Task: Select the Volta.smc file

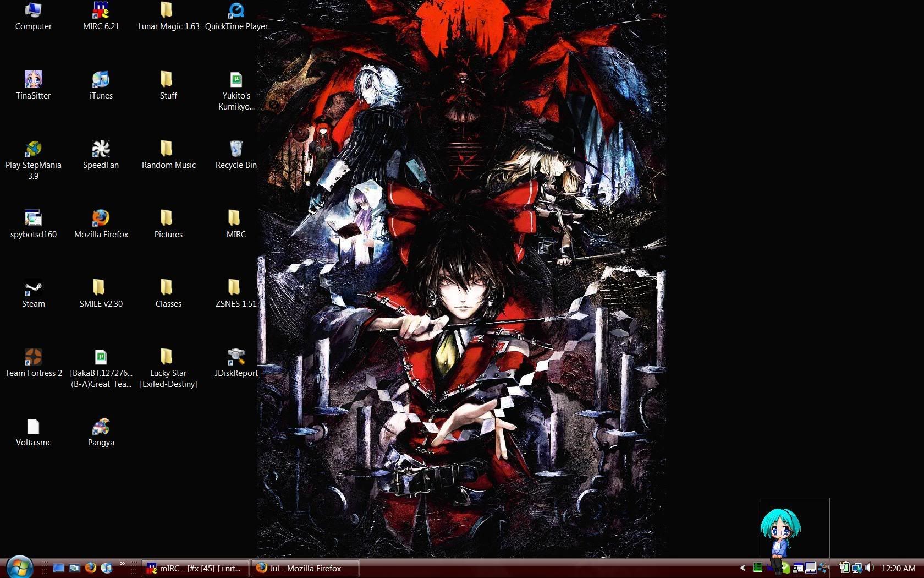Action: [33, 427]
